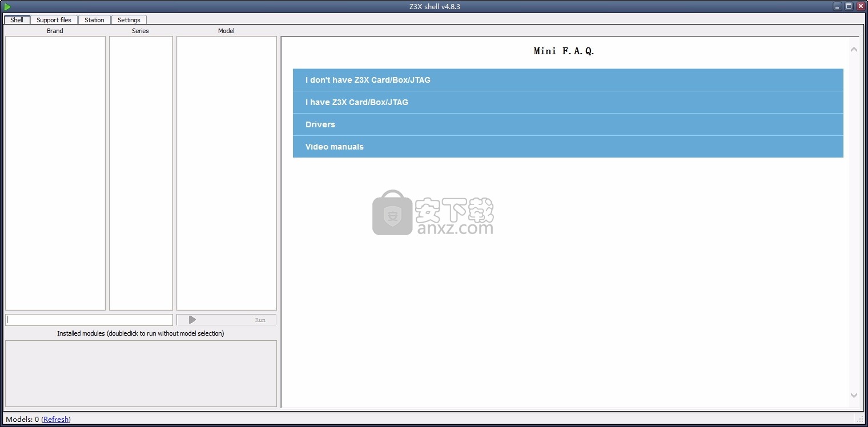Open the Support files tab
This screenshot has height=427, width=868.
(54, 20)
